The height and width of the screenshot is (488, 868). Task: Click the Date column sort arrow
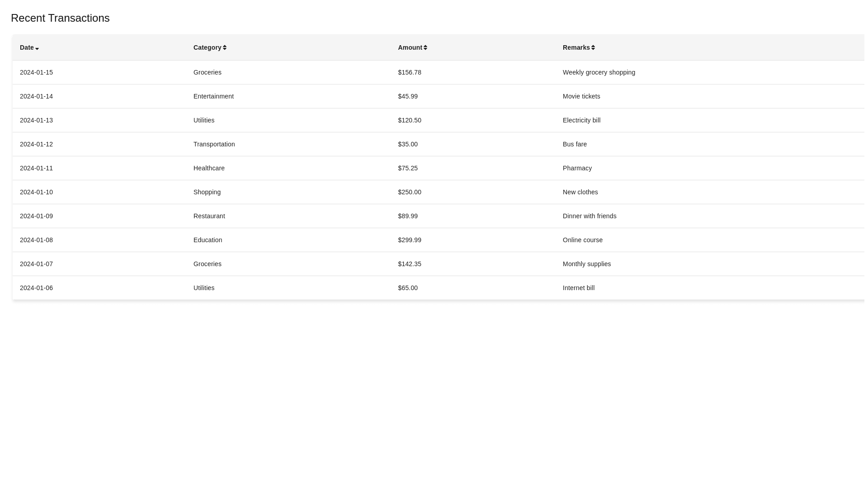point(37,48)
